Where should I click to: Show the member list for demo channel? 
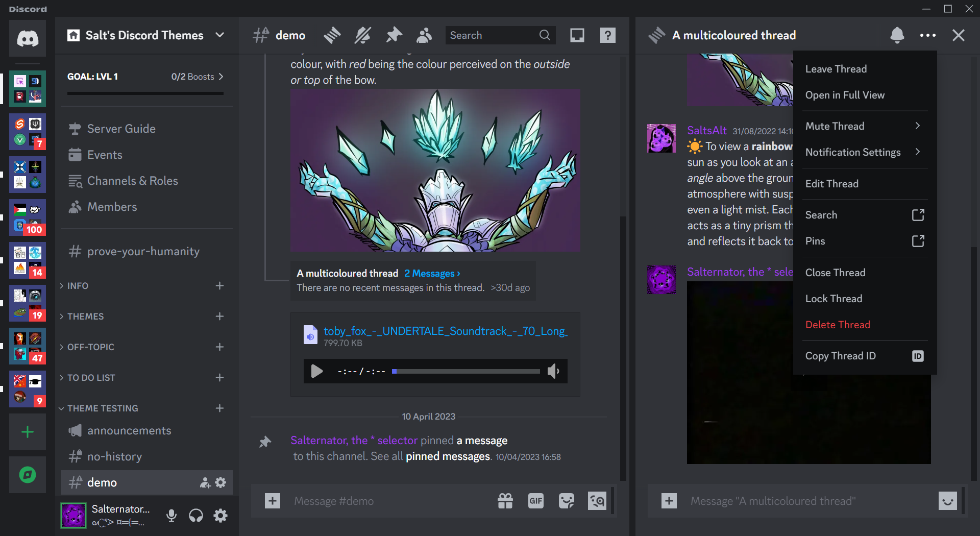(x=424, y=35)
